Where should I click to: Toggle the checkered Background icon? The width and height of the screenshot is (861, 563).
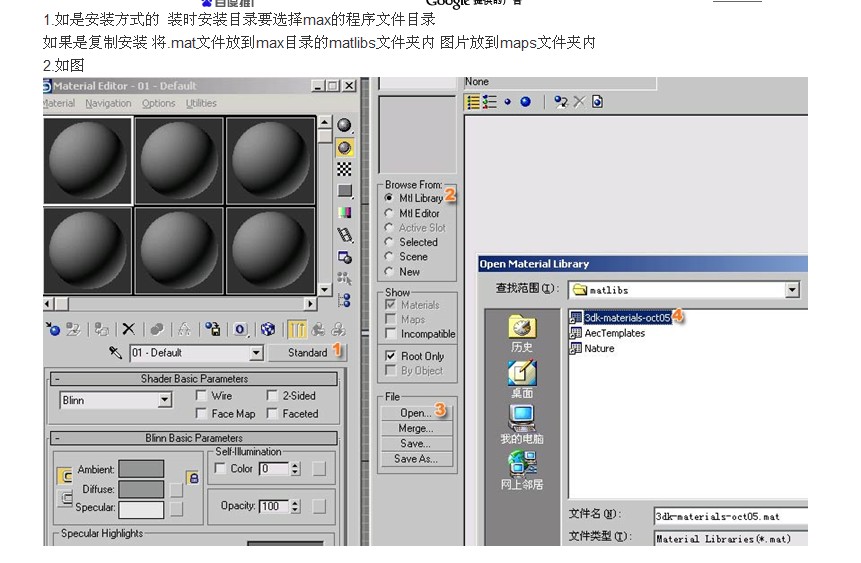[x=344, y=169]
